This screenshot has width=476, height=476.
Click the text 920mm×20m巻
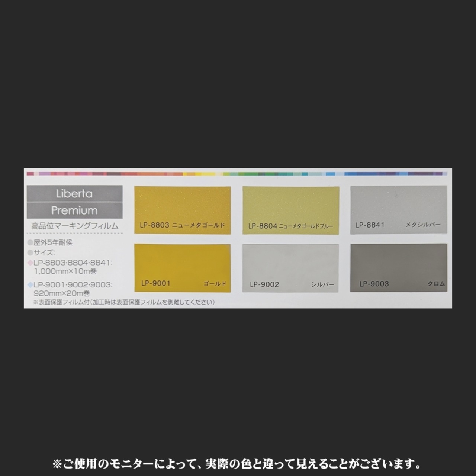click(x=62, y=293)
